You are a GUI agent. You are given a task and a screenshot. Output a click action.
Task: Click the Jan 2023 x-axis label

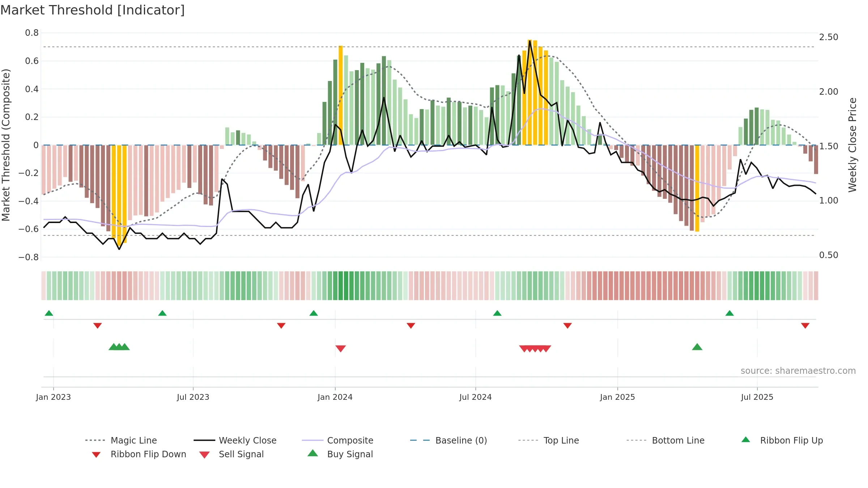tap(54, 397)
